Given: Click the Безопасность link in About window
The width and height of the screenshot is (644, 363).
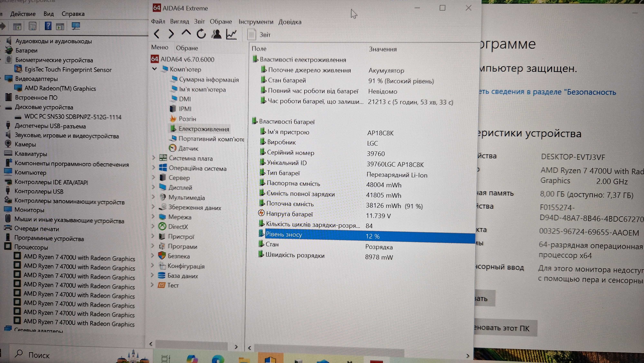Looking at the screenshot, I should 548,92.
